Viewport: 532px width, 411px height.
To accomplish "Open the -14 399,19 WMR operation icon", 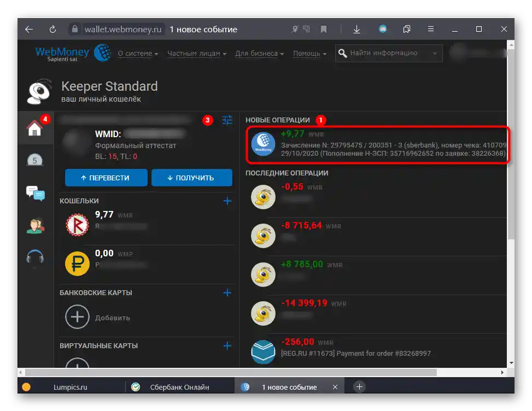I will [263, 313].
